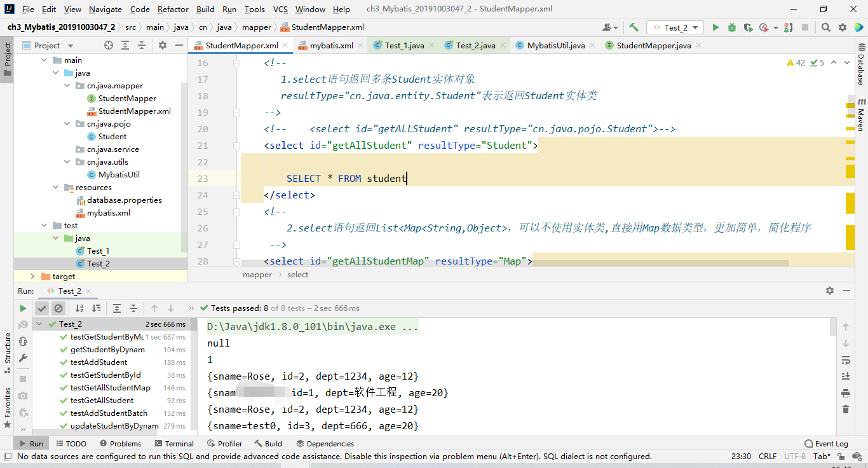Sort tests alphabetically in Run panel
Image resolution: width=868 pixels, height=468 pixels.
click(x=79, y=308)
